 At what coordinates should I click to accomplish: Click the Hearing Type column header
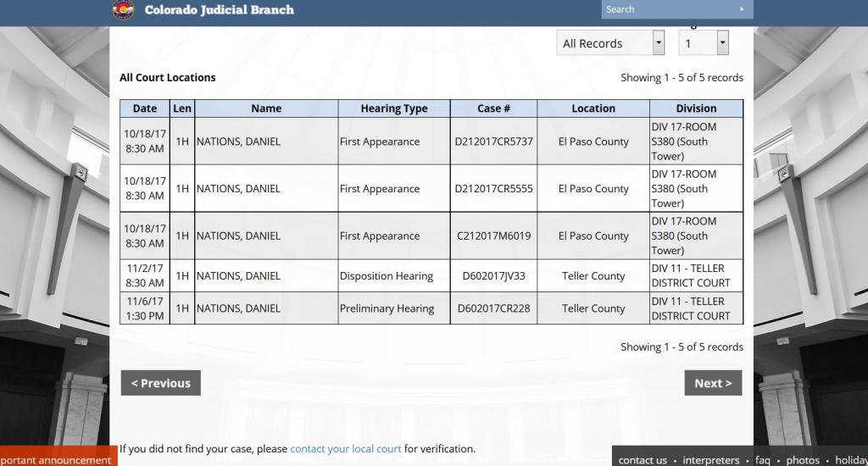[393, 108]
